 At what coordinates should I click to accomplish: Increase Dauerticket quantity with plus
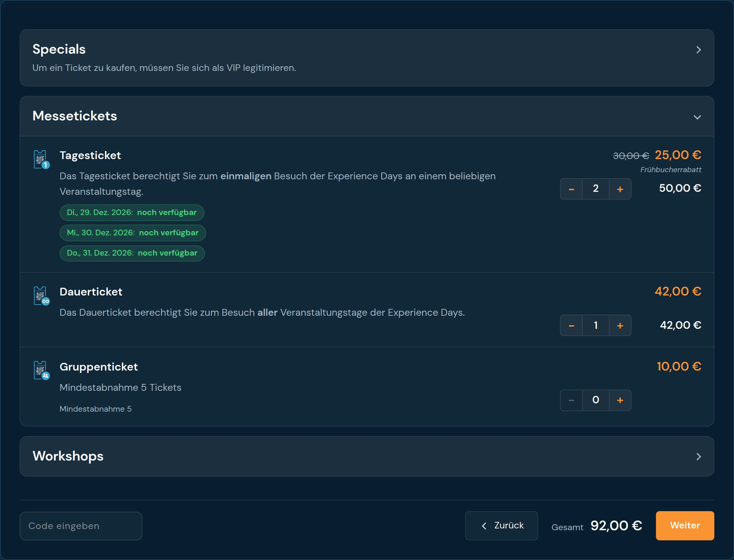click(x=620, y=325)
